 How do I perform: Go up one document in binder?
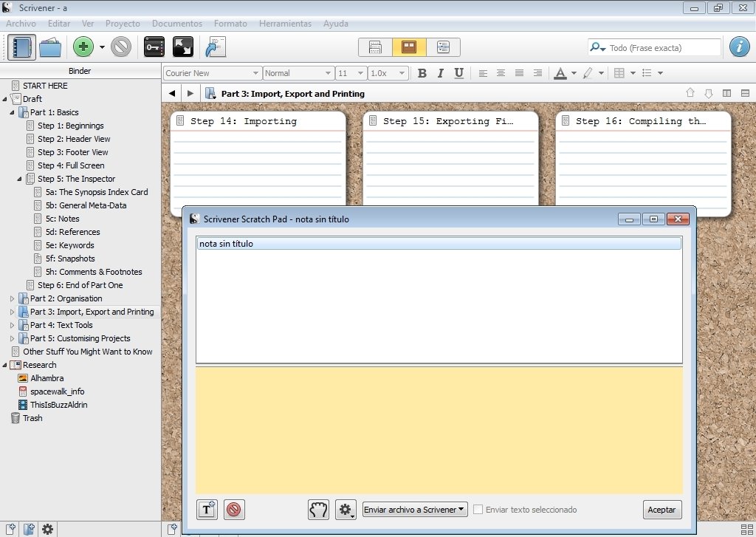[690, 93]
